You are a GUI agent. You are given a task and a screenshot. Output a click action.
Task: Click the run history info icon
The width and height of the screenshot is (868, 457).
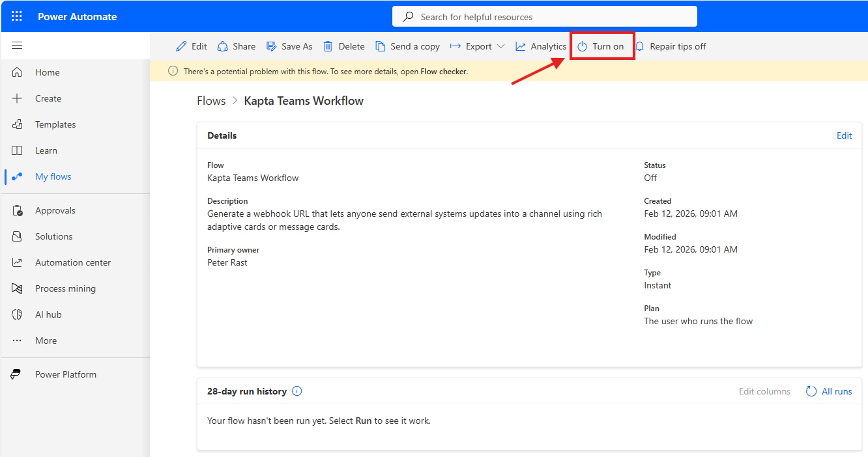pyautogui.click(x=297, y=391)
